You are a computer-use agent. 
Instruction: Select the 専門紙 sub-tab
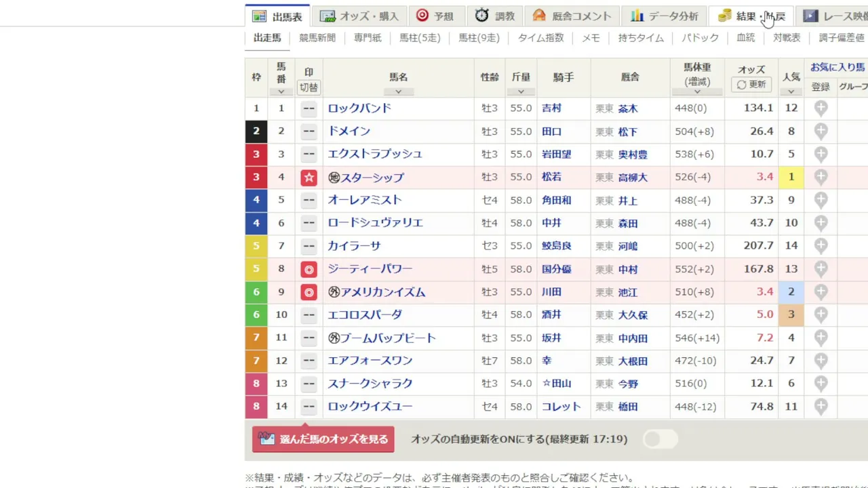pos(368,38)
